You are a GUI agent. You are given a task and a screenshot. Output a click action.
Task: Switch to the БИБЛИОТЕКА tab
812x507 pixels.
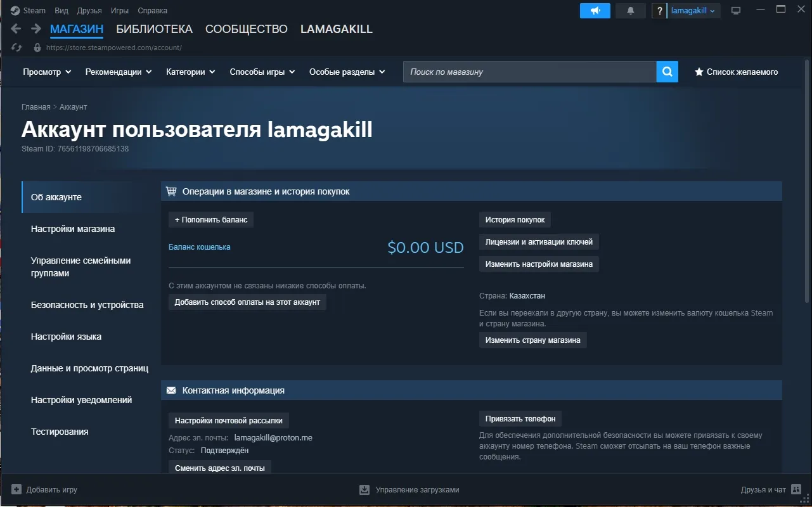[x=155, y=29]
